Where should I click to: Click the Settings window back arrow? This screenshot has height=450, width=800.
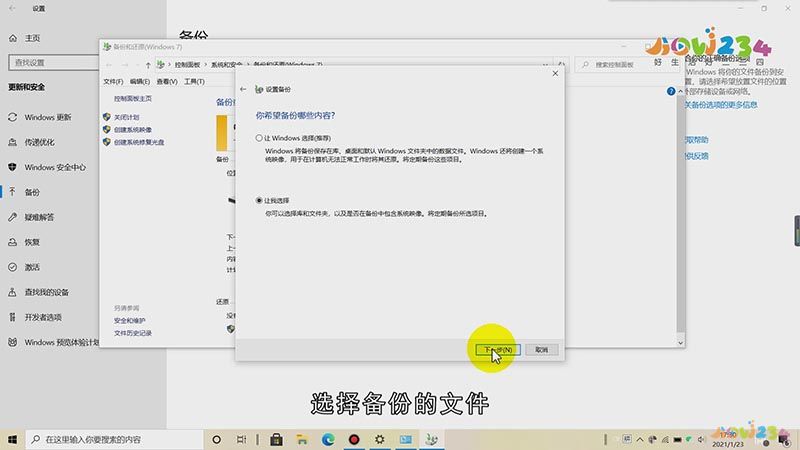12,9
